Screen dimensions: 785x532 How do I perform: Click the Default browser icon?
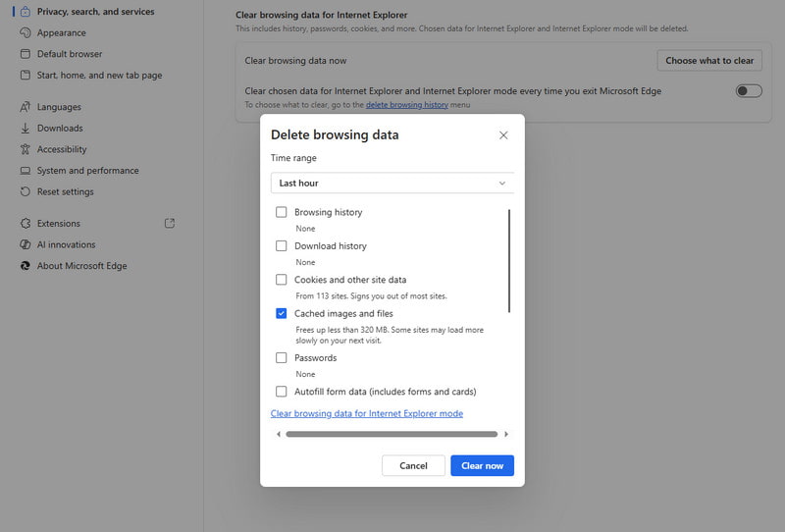(x=26, y=54)
